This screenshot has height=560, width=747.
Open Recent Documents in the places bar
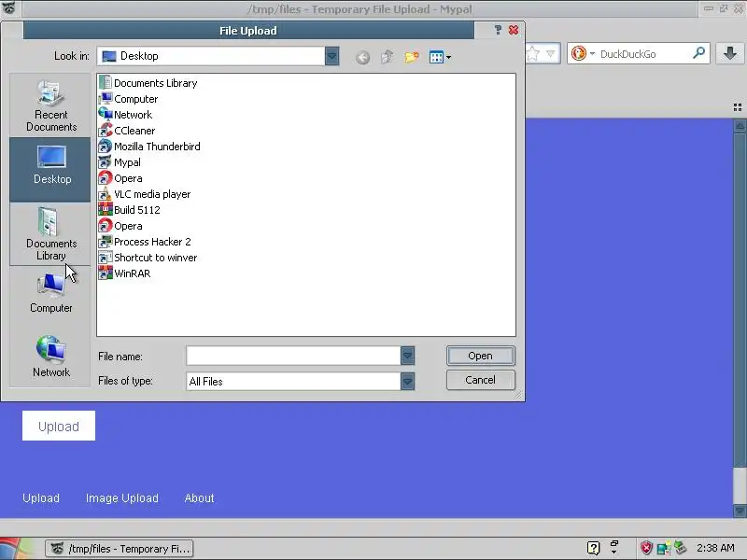[x=50, y=105]
